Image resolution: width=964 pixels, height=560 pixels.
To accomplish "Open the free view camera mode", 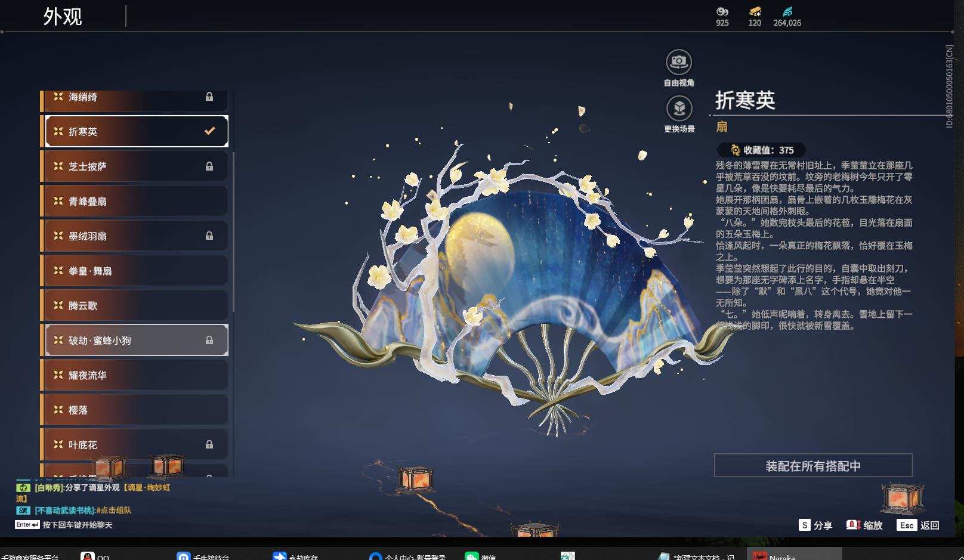I will tap(679, 62).
